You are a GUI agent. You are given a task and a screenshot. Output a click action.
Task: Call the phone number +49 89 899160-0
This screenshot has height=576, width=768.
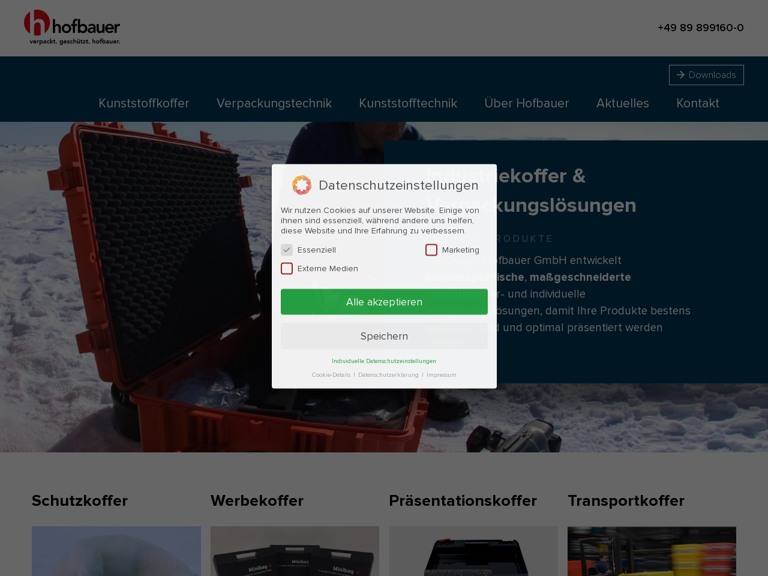coord(700,28)
